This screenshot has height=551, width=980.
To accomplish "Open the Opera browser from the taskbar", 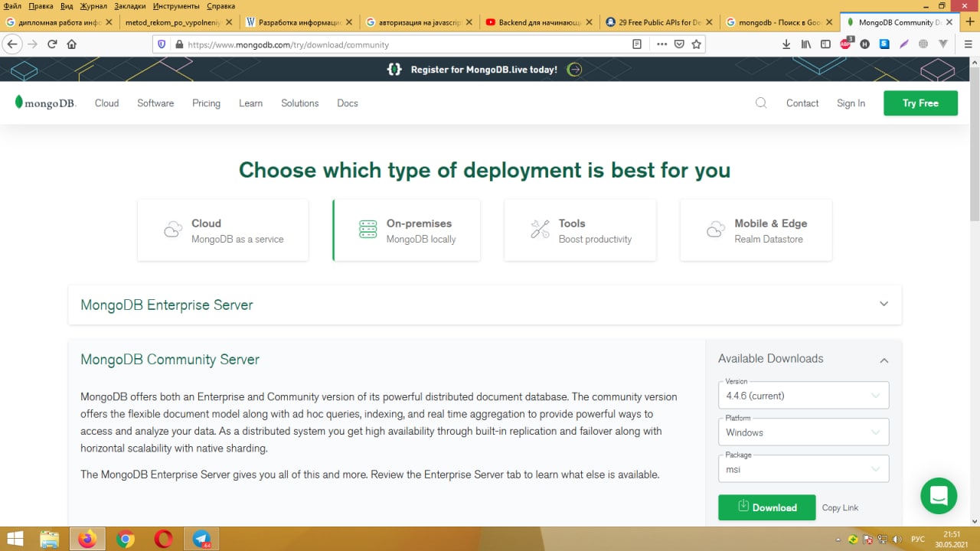I will pos(163,539).
